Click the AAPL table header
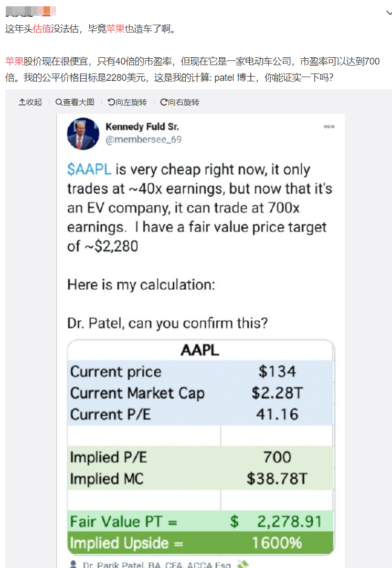This screenshot has height=568, width=392. (200, 351)
